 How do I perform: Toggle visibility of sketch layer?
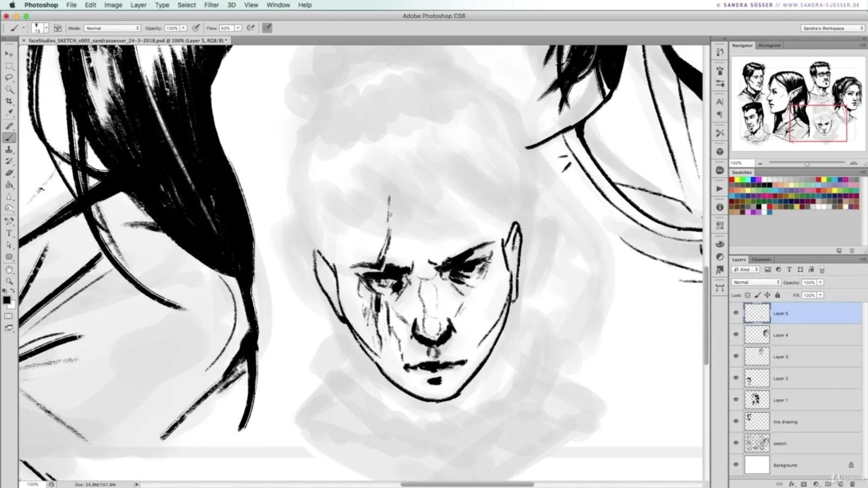pyautogui.click(x=736, y=443)
